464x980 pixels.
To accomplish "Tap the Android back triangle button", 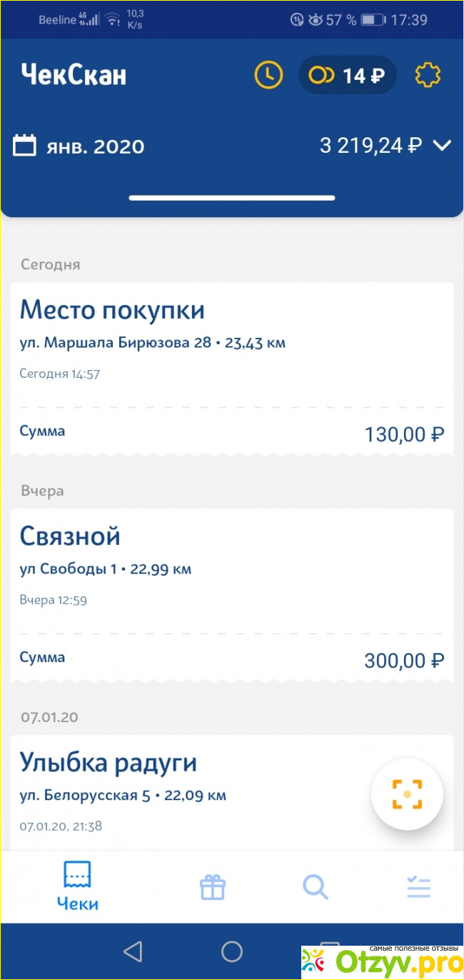I will click(x=133, y=951).
